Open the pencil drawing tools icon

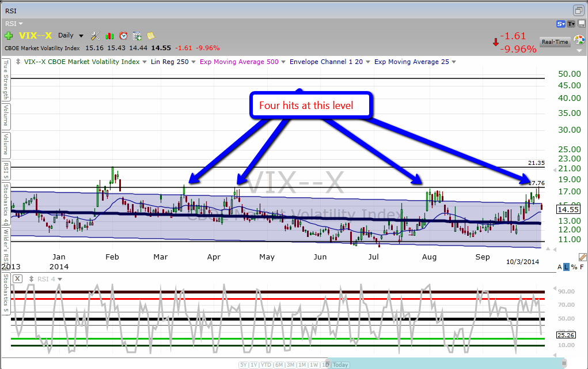[x=582, y=257]
